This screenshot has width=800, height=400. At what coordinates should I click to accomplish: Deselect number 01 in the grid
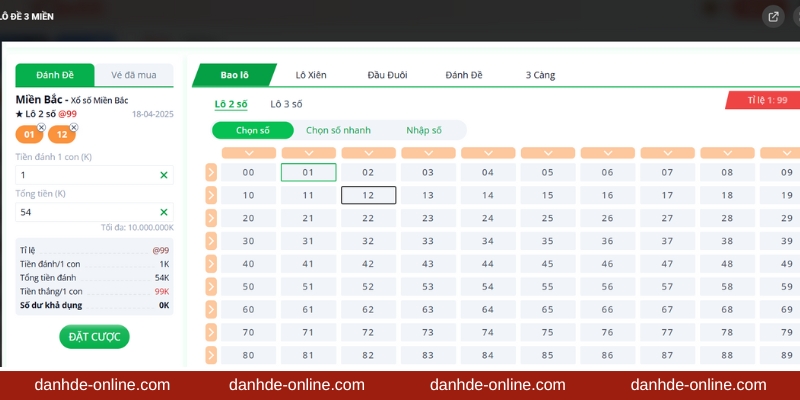308,172
